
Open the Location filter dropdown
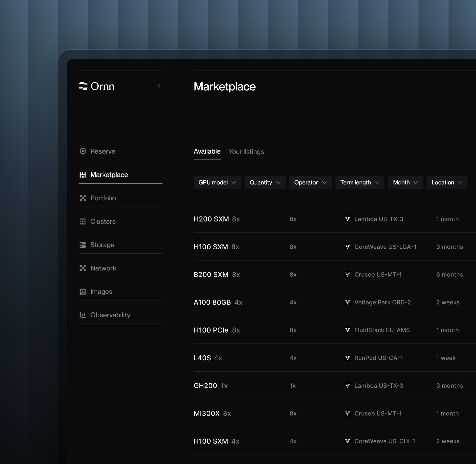coord(447,182)
